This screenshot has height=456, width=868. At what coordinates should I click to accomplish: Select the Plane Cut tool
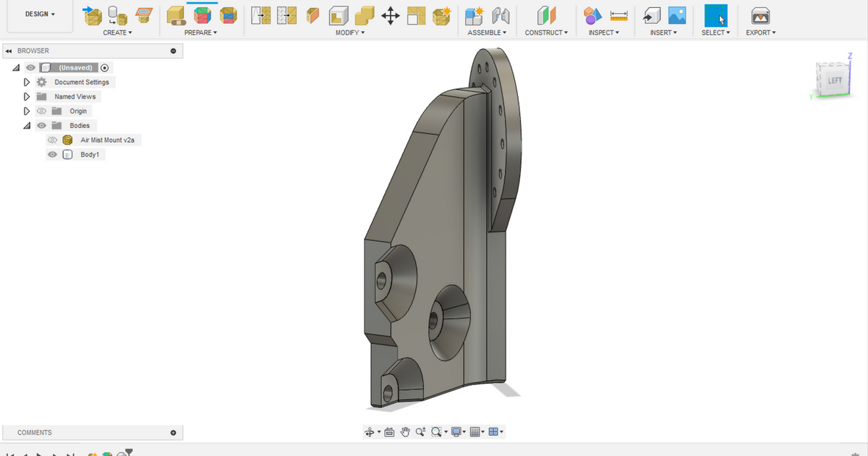pyautogui.click(x=312, y=16)
